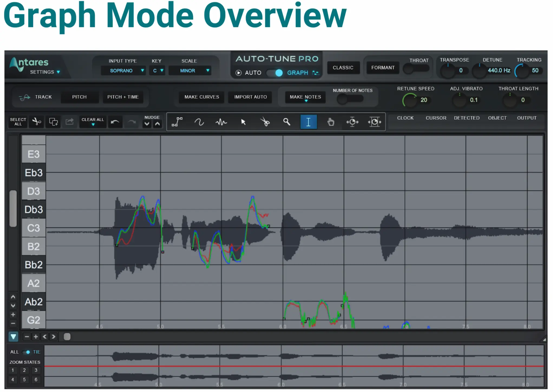This screenshot has height=392, width=553.
Task: Toggle the Classic mode button
Action: (x=343, y=68)
